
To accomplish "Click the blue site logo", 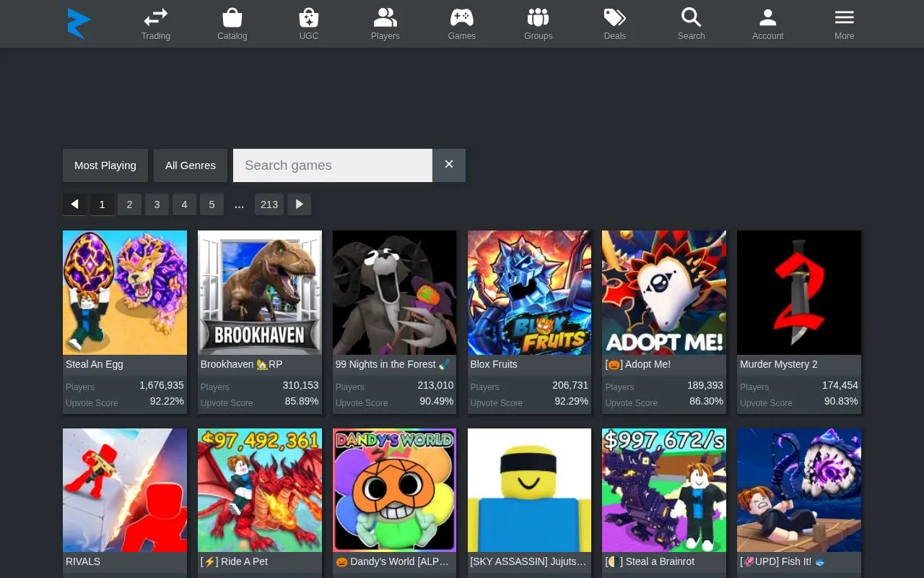I will point(79,24).
